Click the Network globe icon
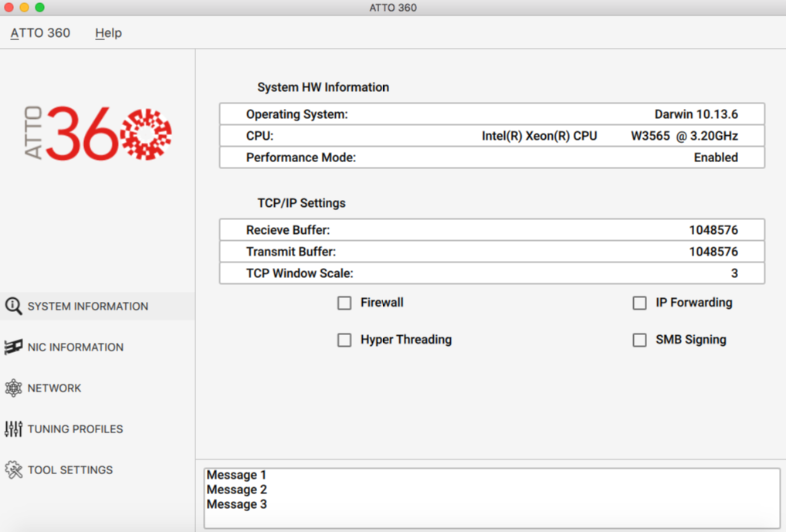 pos(14,388)
